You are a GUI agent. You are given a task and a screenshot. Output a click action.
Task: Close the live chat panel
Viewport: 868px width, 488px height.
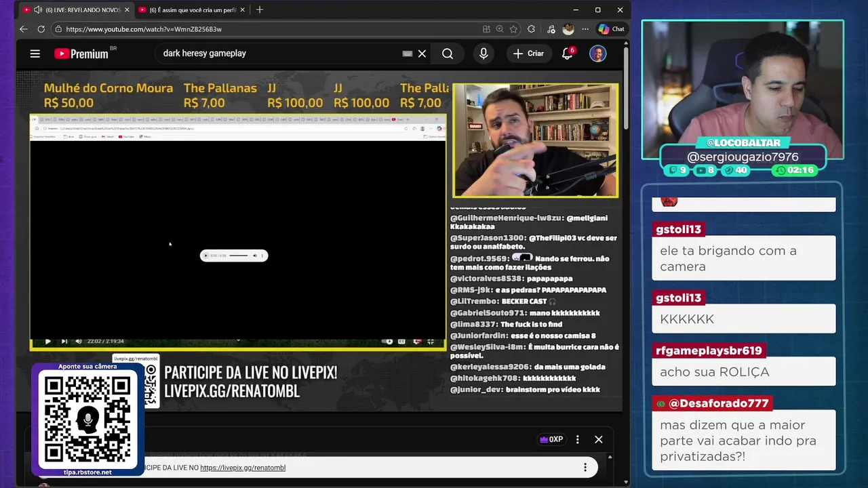click(x=599, y=439)
